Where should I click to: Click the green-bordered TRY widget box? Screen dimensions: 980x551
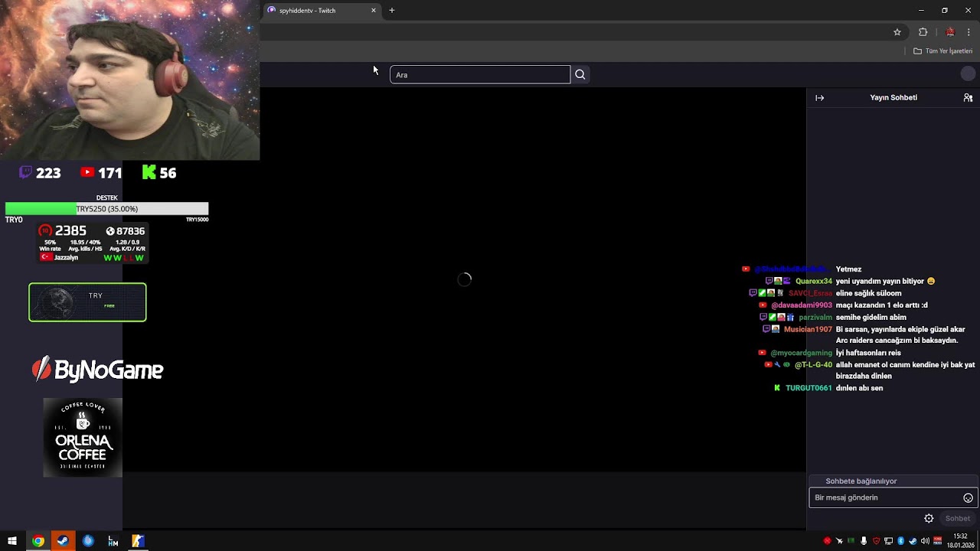[x=87, y=302]
